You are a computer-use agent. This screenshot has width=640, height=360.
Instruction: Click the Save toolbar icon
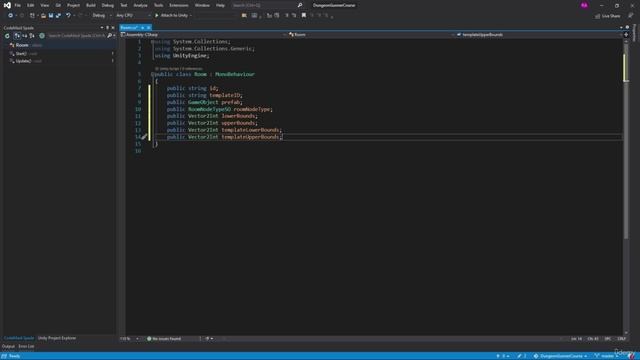(x=51, y=16)
